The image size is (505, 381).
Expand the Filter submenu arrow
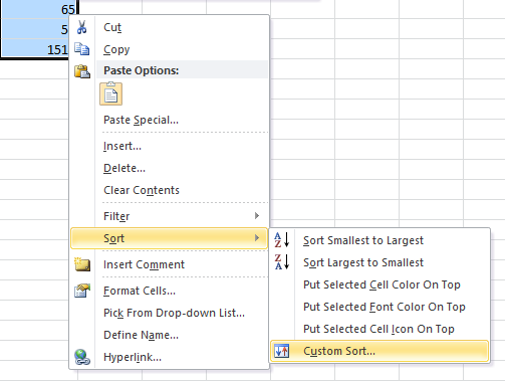pyautogui.click(x=257, y=216)
